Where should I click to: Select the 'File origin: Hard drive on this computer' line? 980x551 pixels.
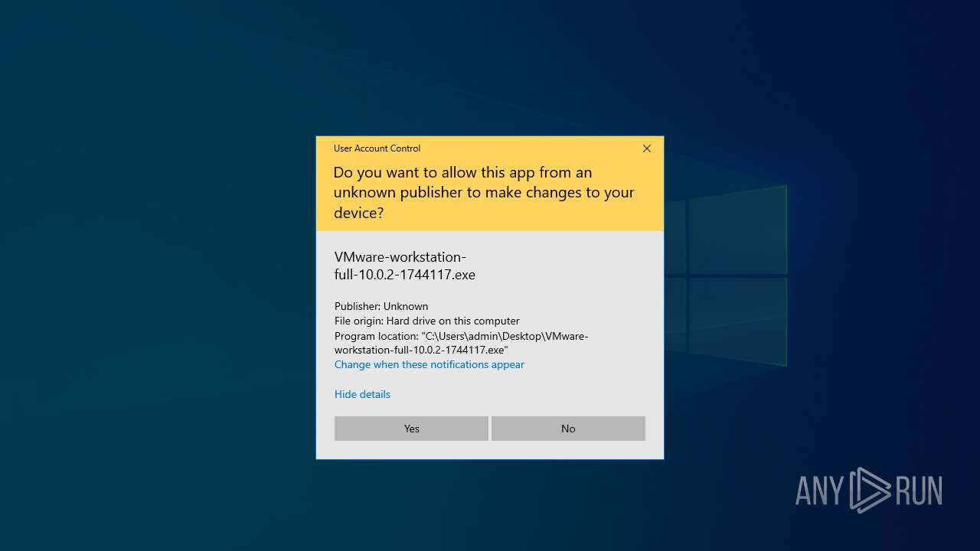427,321
